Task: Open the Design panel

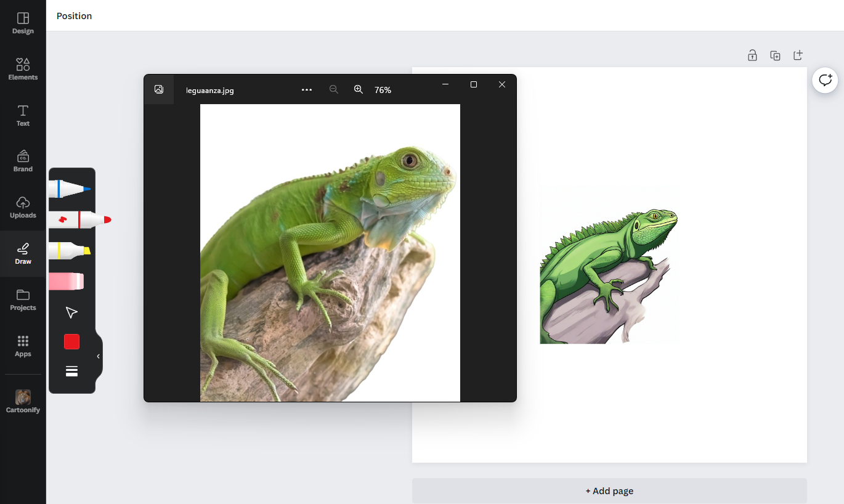Action: 23,23
